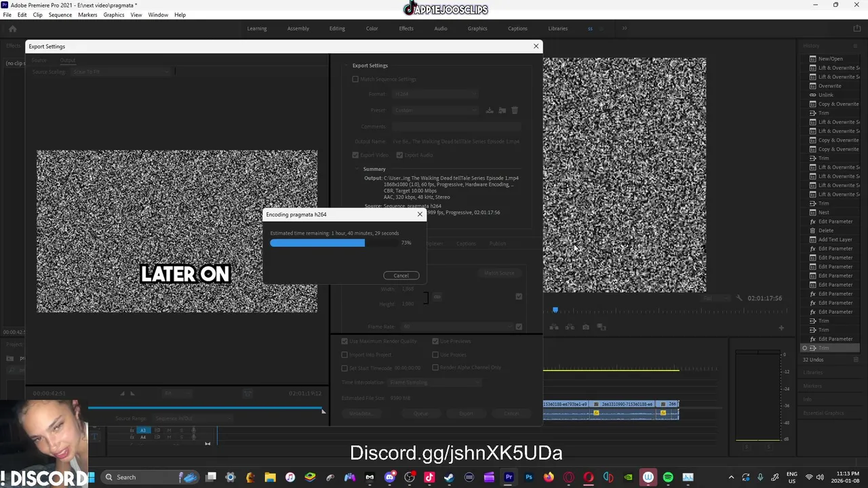
Task: Select New/Open in the History panel
Action: coord(830,59)
